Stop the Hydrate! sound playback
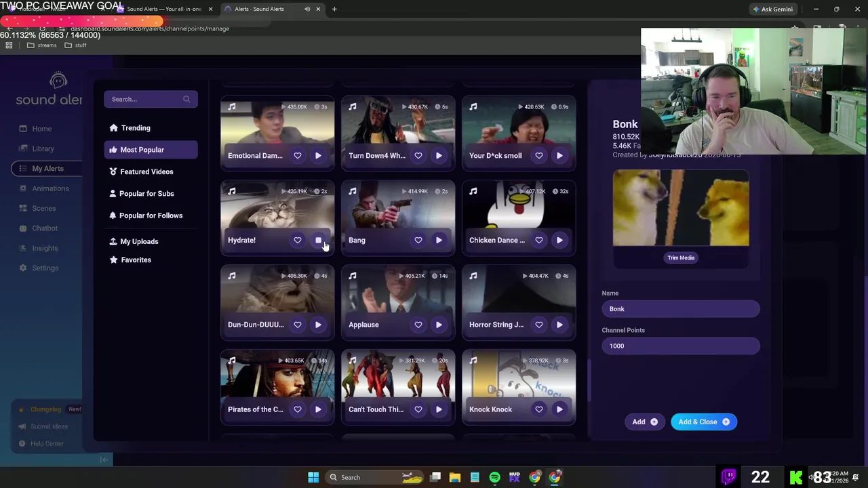The height and width of the screenshot is (488, 868). (318, 240)
